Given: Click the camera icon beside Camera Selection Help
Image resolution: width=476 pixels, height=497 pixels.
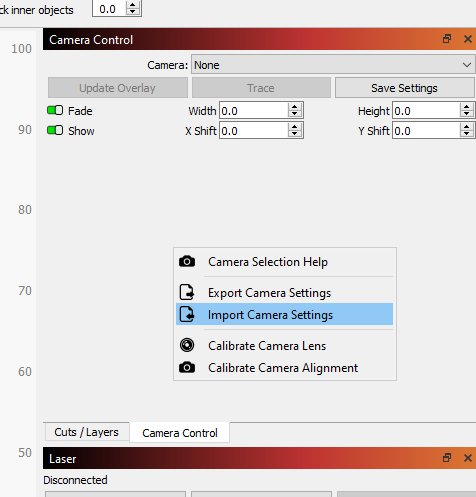Looking at the screenshot, I should tap(187, 262).
